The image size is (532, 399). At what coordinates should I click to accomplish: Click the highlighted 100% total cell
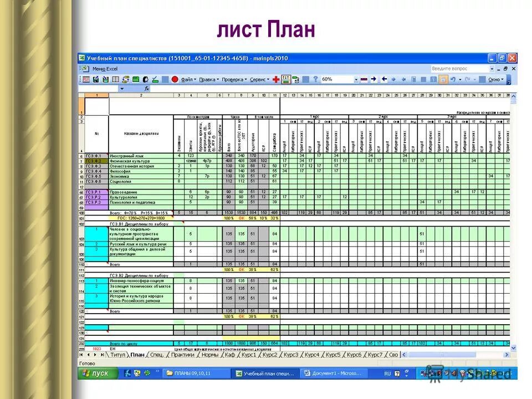tap(229, 218)
